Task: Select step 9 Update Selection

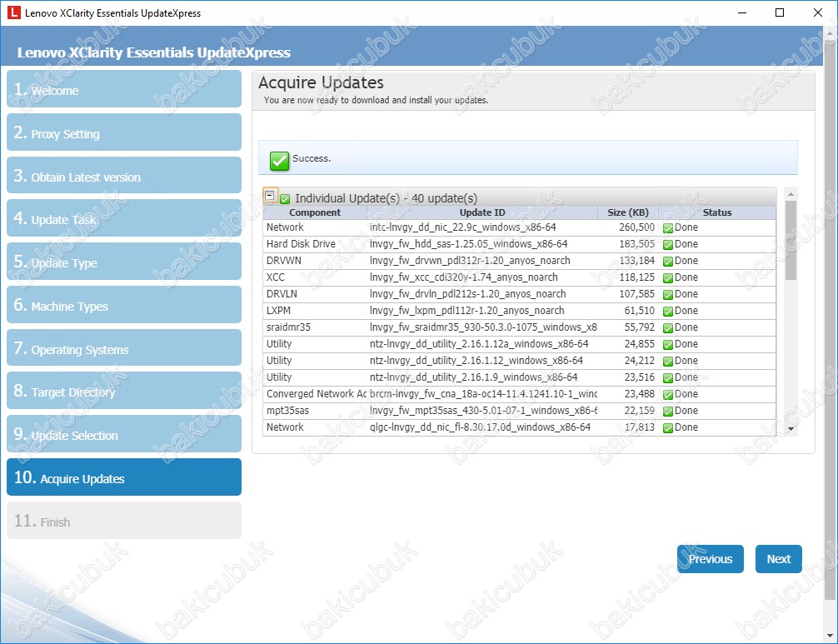Action: [x=124, y=434]
